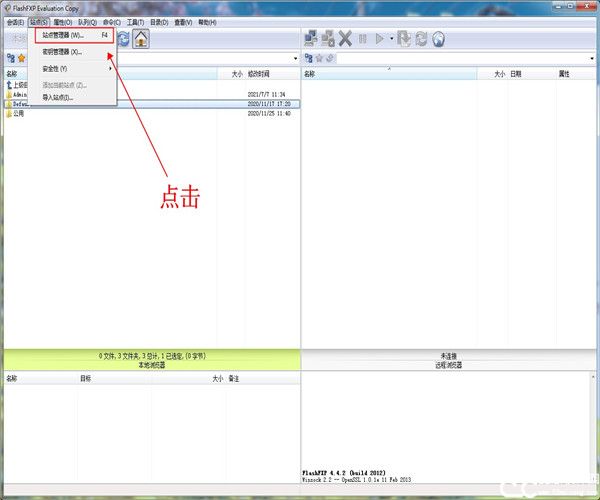
Task: Select the 公用 folder in local list
Action: point(19,113)
